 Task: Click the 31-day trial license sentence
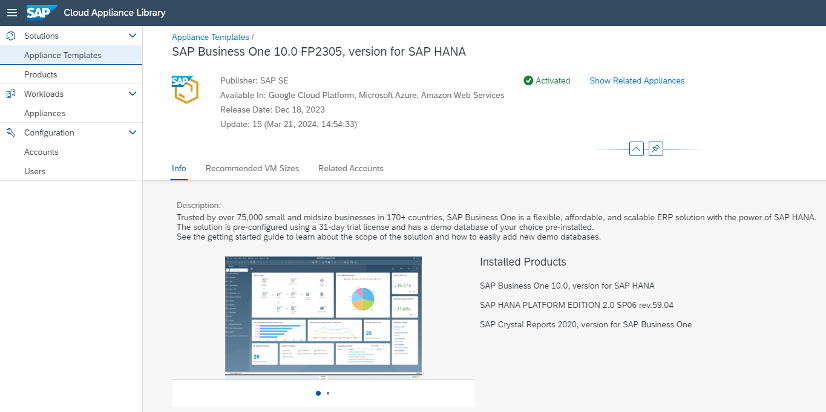click(385, 228)
